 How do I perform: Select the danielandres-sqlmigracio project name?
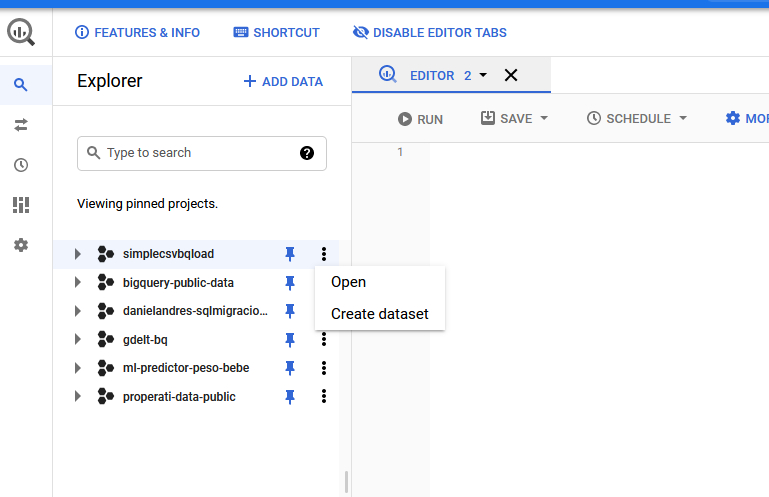point(195,311)
